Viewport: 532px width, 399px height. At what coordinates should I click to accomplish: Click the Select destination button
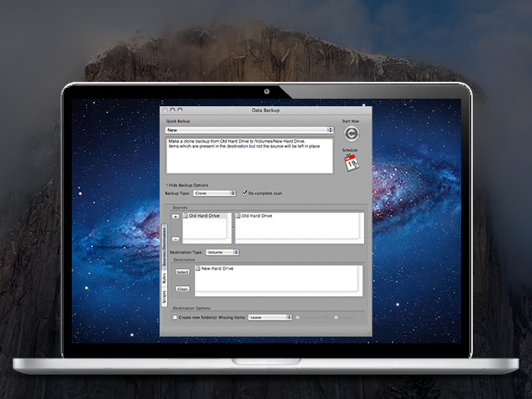[x=182, y=272]
